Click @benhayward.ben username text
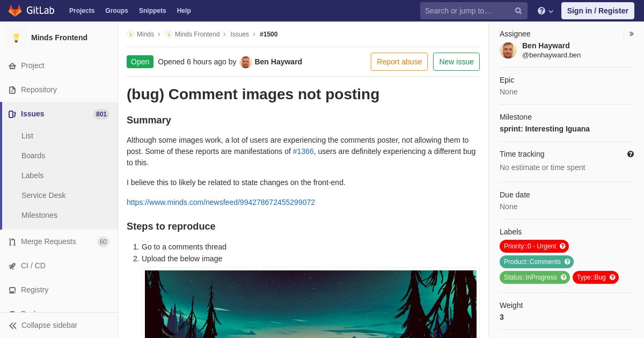Viewport: 644px width, 338px height. point(551,55)
